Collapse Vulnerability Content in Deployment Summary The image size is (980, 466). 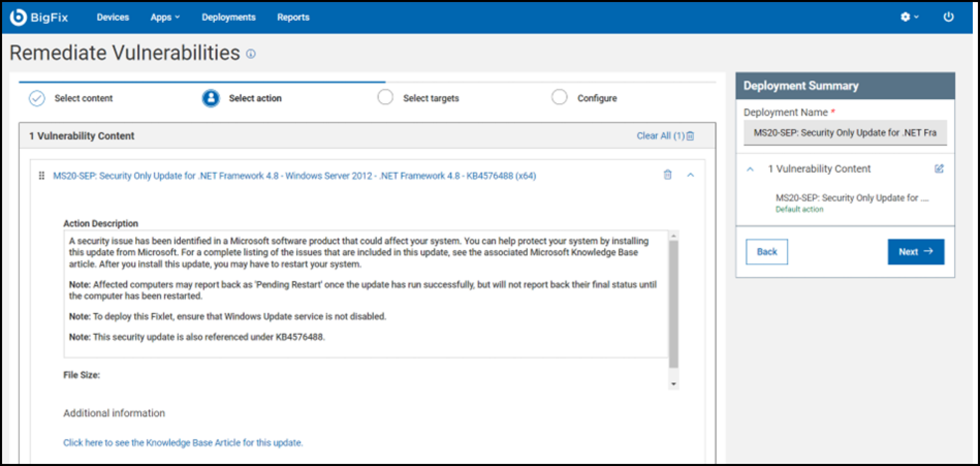[x=750, y=169]
